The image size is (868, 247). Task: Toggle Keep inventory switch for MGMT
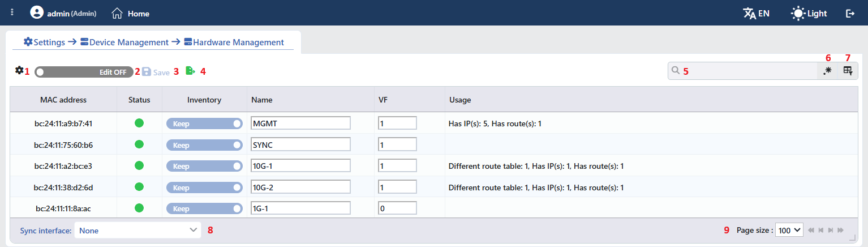coord(204,123)
